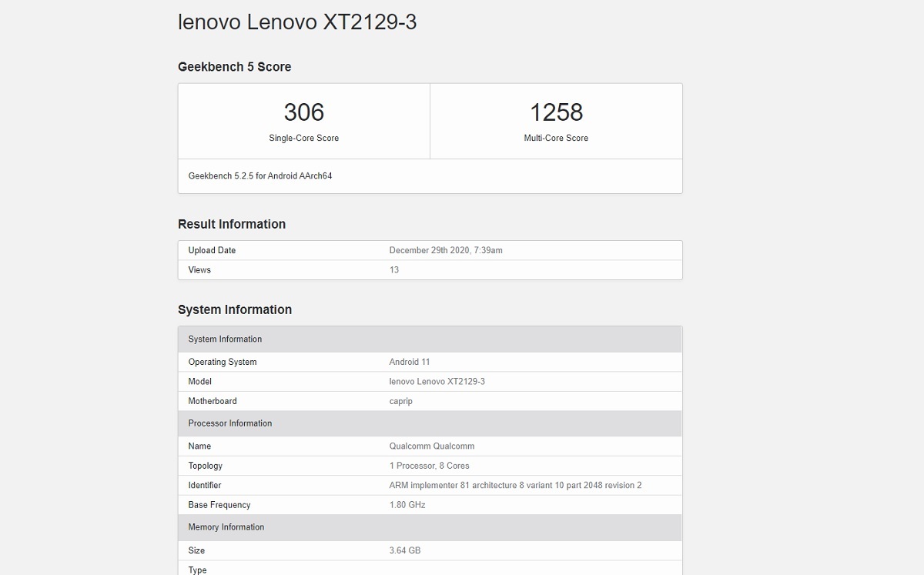The width and height of the screenshot is (924, 575).
Task: Select the ARM implementer identifier text
Action: (x=515, y=486)
